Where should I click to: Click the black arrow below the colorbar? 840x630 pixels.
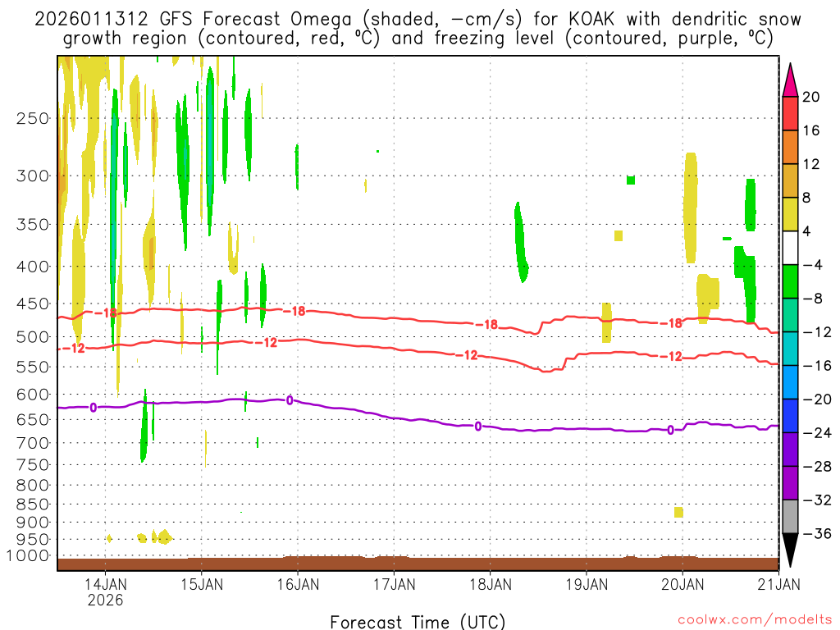pos(790,550)
